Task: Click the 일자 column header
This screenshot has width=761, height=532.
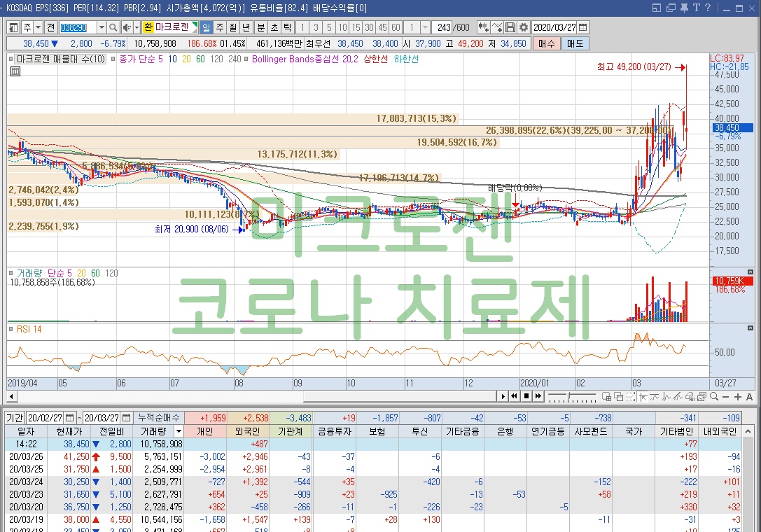Action: coord(26,431)
